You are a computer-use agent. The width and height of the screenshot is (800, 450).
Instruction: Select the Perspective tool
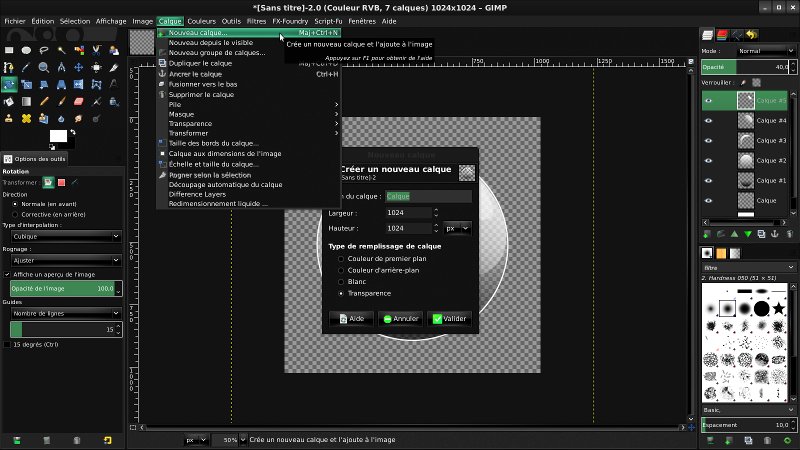pos(61,84)
